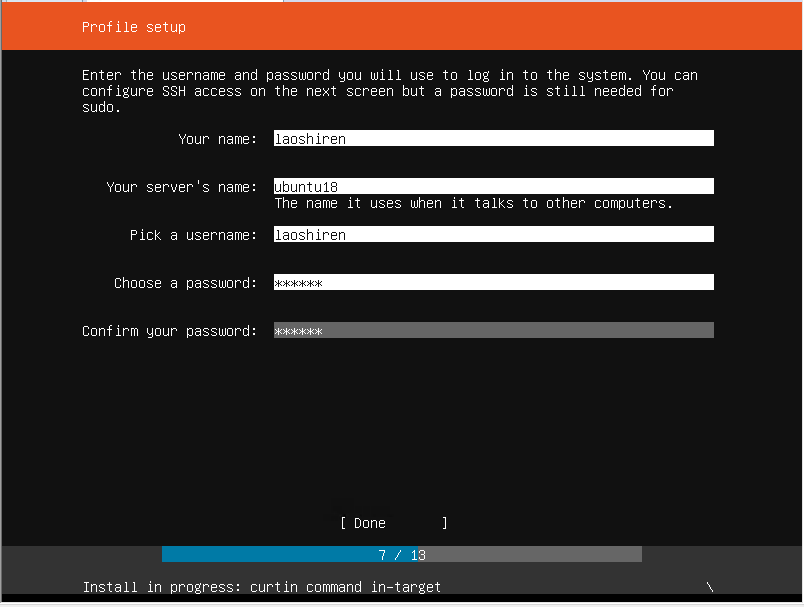The height and width of the screenshot is (607, 804).
Task: Click the 'Your server's name:' label
Action: pyautogui.click(x=181, y=187)
